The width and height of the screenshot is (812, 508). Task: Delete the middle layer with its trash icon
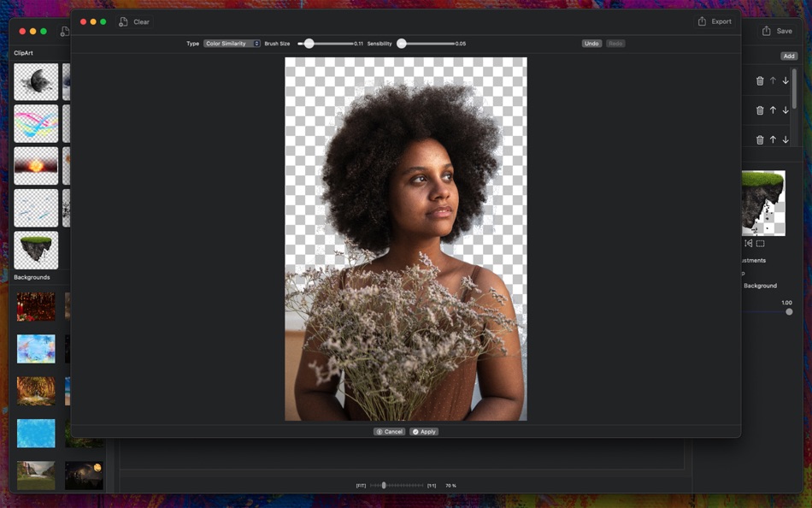pyautogui.click(x=760, y=110)
